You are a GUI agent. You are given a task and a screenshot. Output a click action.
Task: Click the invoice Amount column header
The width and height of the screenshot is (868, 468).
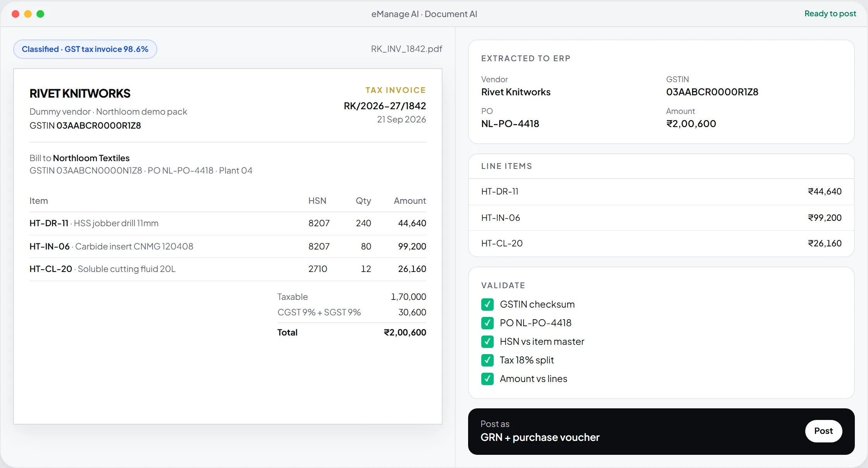click(410, 201)
